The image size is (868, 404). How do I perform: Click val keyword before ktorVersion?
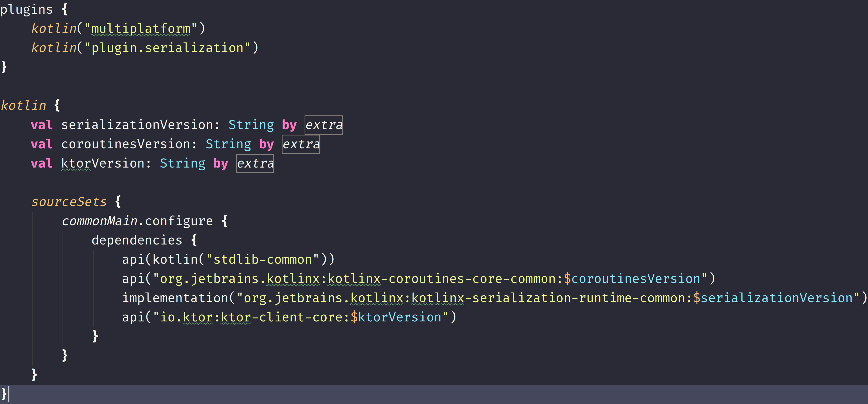tap(42, 163)
